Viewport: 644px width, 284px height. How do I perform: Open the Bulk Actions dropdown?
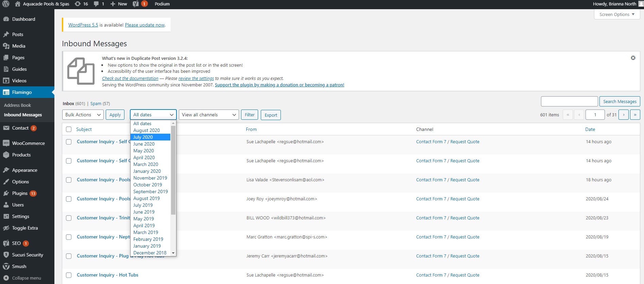(x=83, y=115)
